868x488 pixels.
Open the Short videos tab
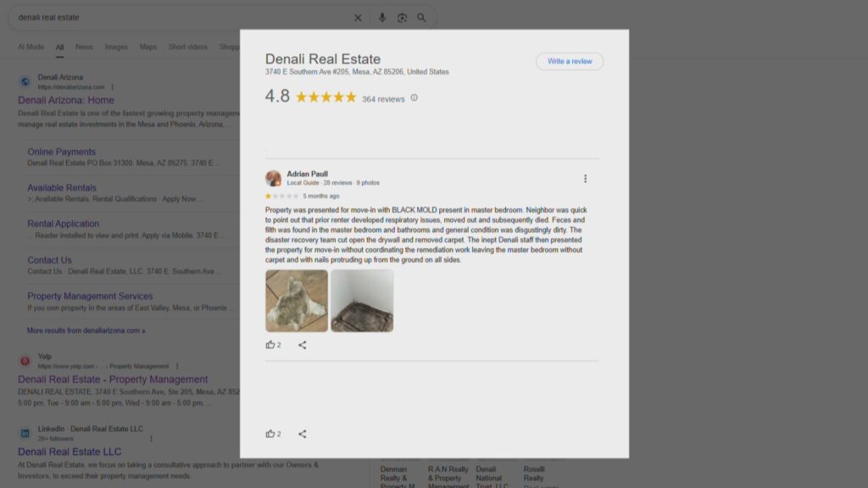[188, 47]
